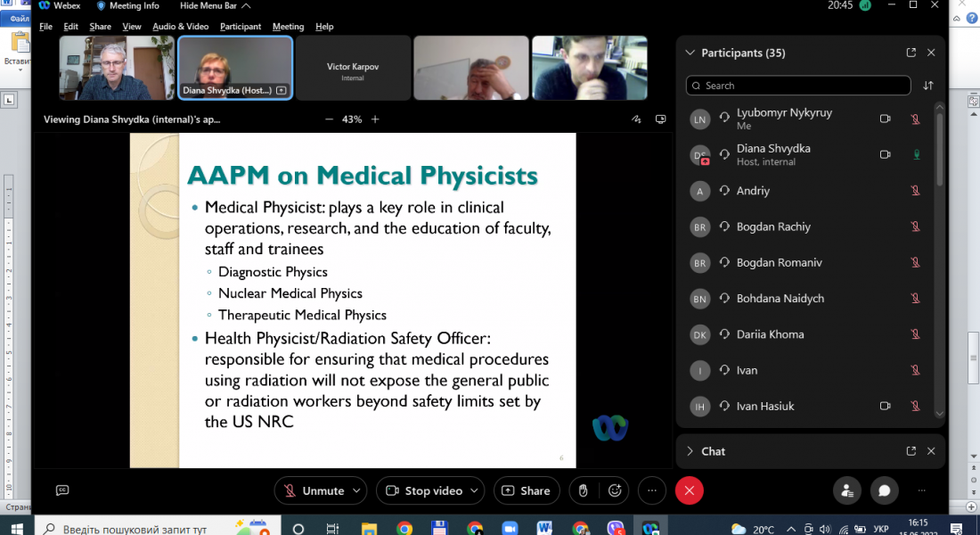
Task: Open annotation tool above shared slide
Action: point(636,119)
